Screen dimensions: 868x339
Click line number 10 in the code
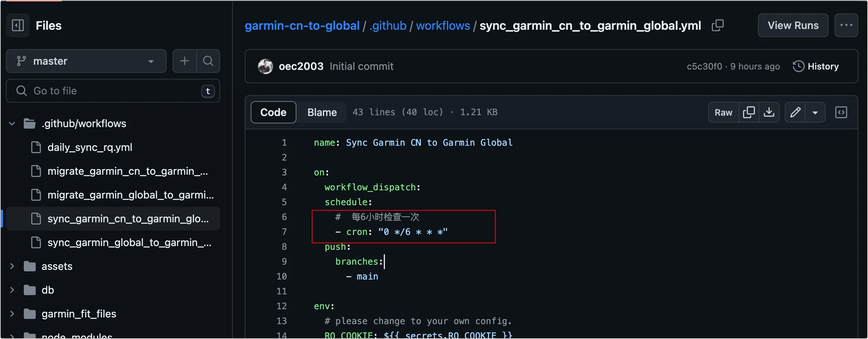pos(282,276)
